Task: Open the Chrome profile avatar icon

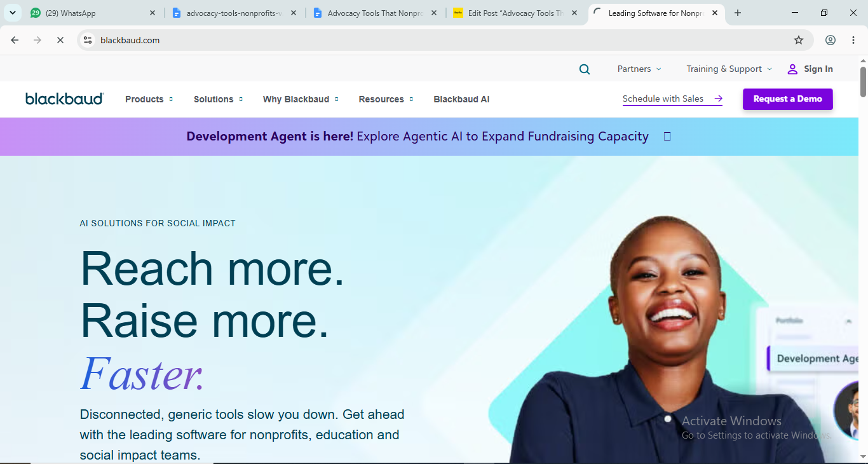Action: coord(831,40)
